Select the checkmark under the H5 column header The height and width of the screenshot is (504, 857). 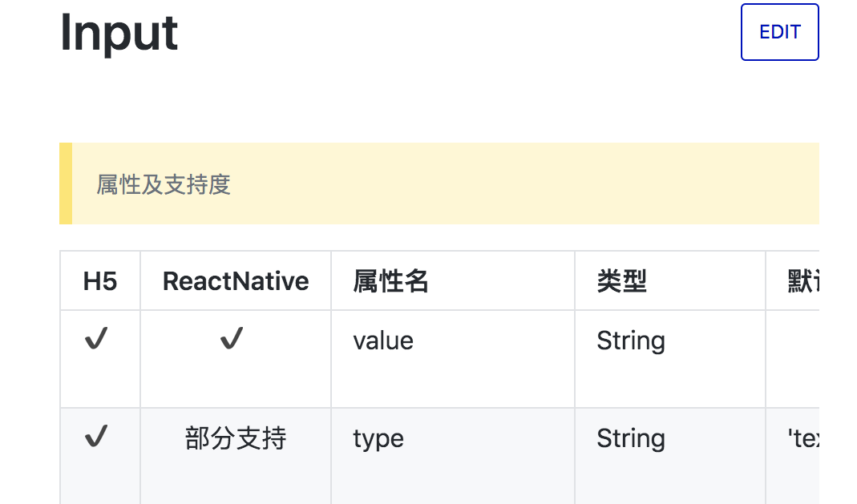click(96, 338)
